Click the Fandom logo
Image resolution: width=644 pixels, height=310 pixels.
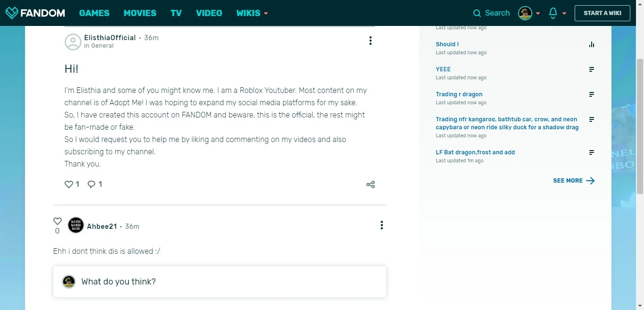point(35,13)
